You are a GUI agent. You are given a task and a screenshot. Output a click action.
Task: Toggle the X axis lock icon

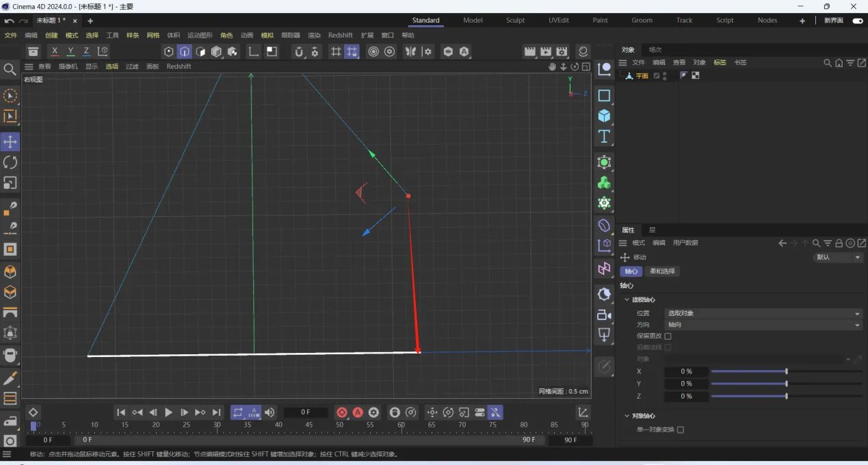point(55,51)
